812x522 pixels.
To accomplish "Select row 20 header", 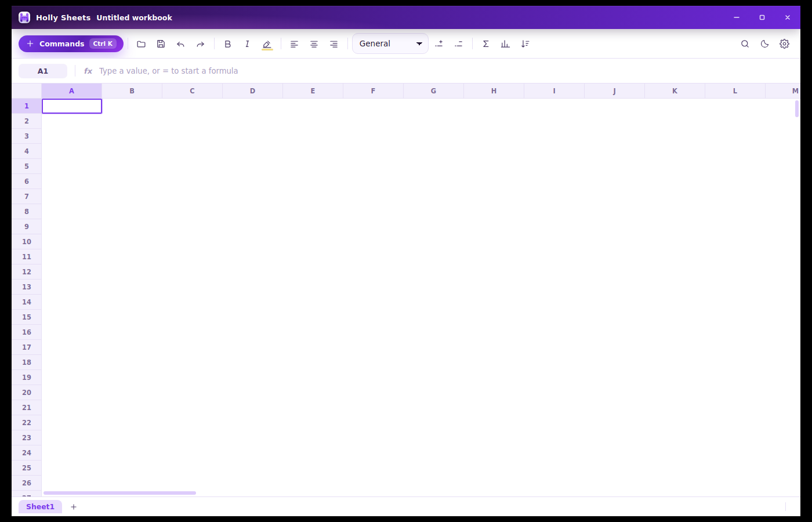I will tap(27, 393).
